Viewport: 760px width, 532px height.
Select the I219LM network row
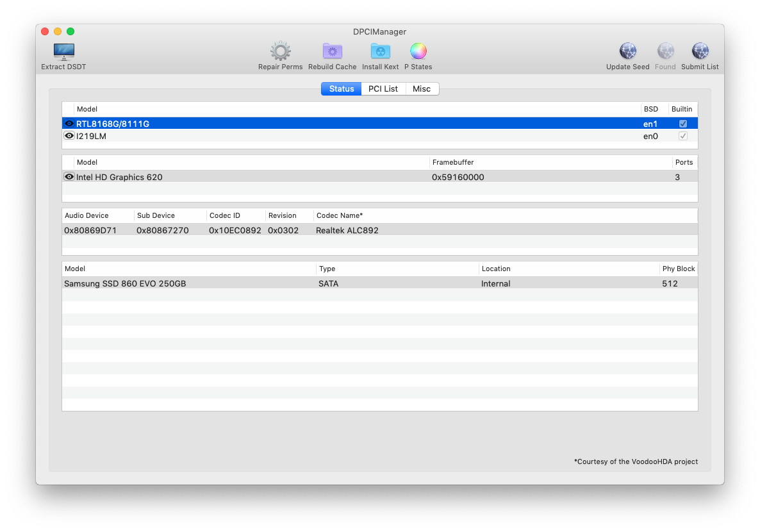click(x=380, y=136)
